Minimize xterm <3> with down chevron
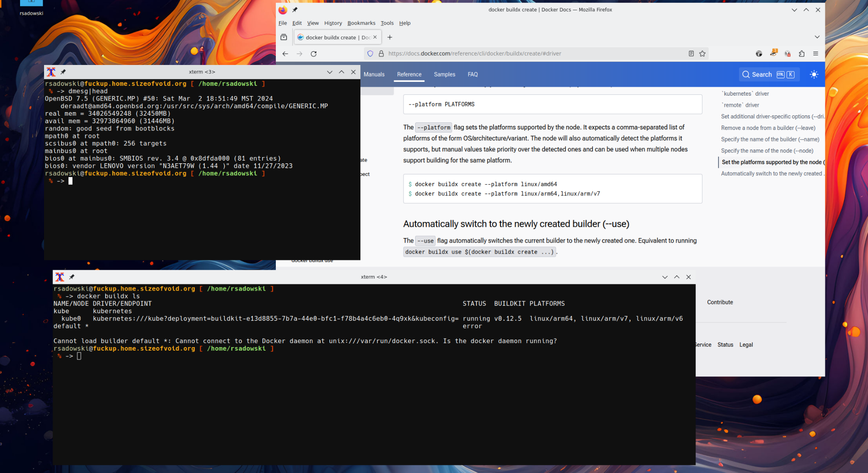 (x=330, y=72)
